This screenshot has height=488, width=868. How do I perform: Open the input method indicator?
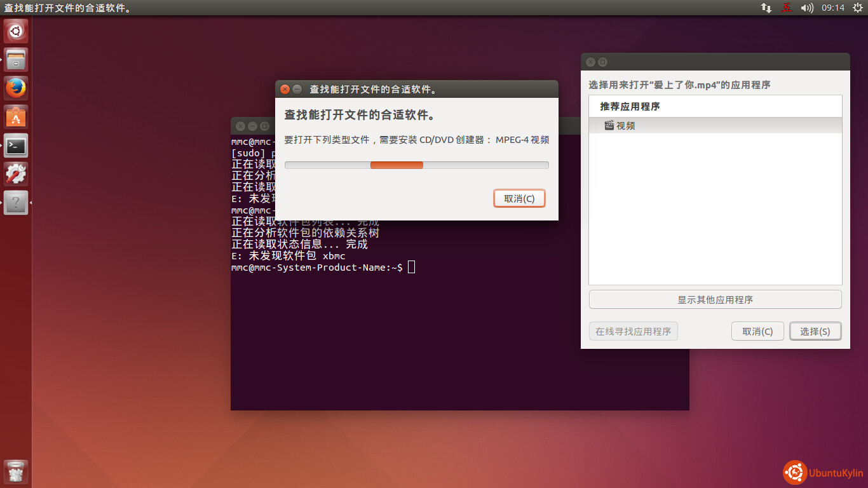pos(787,8)
